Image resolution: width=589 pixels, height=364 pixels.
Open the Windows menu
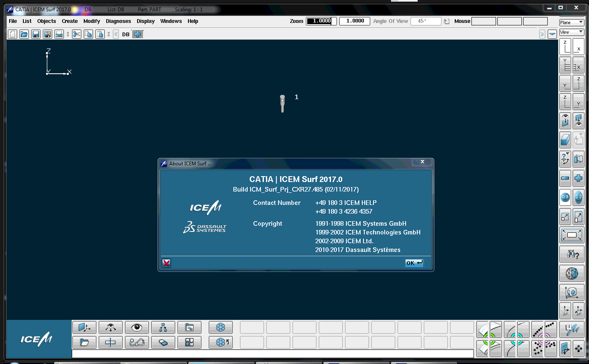click(171, 21)
